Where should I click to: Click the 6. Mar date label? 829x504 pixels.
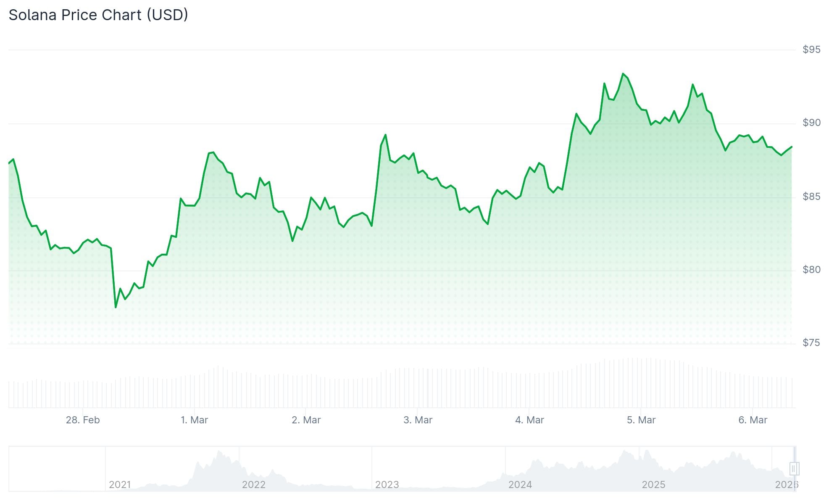pyautogui.click(x=753, y=420)
